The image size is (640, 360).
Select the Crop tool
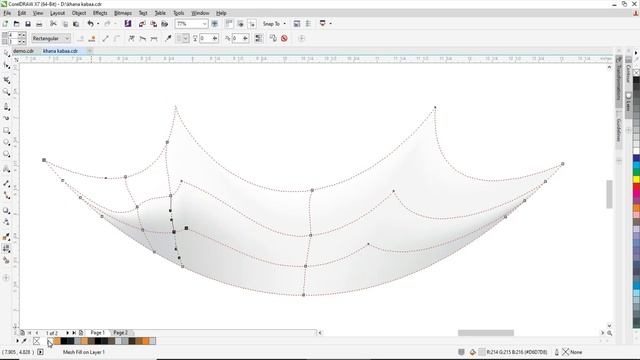(x=7, y=80)
